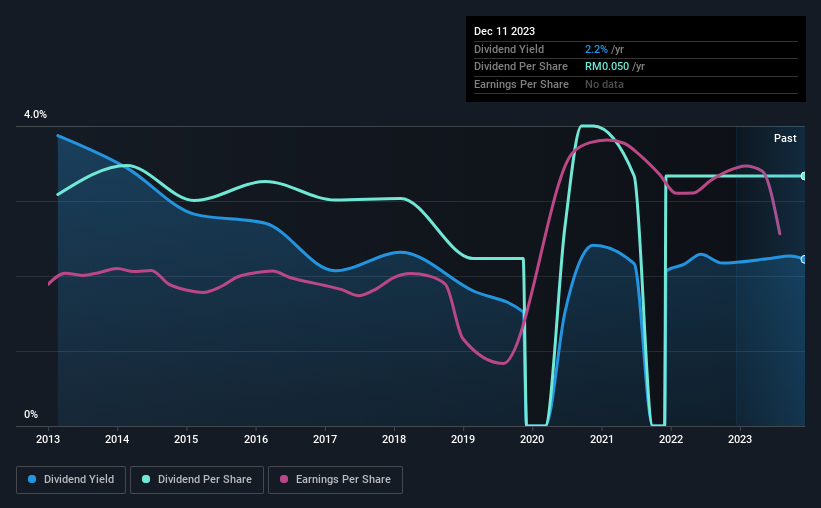This screenshot has height=508, width=821.
Task: Click the 4.0% y-axis label
Action: coord(35,114)
